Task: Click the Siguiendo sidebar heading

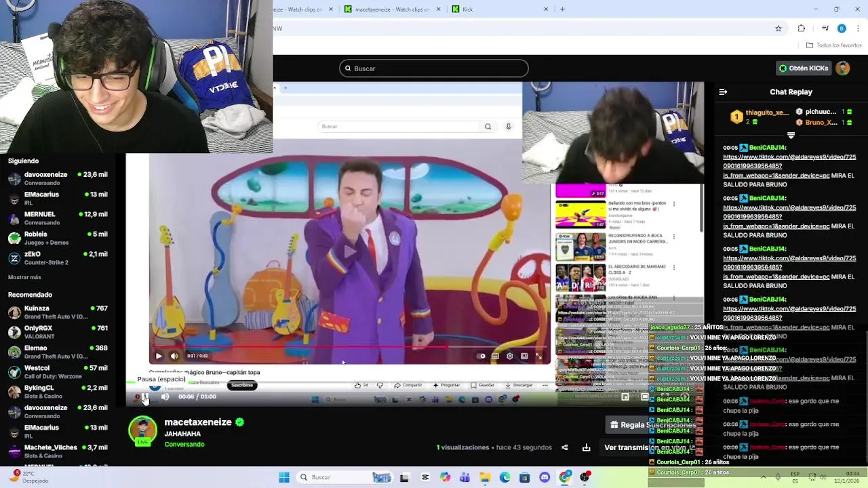Action: click(24, 161)
